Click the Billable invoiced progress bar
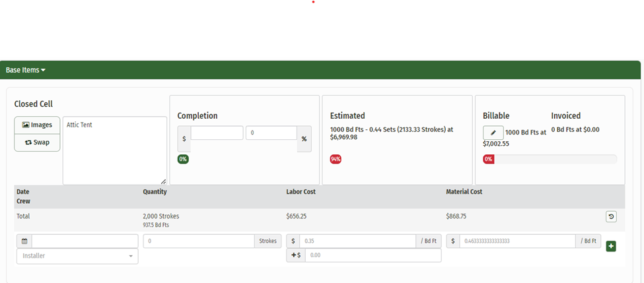The width and height of the screenshot is (644, 283). coord(555,159)
